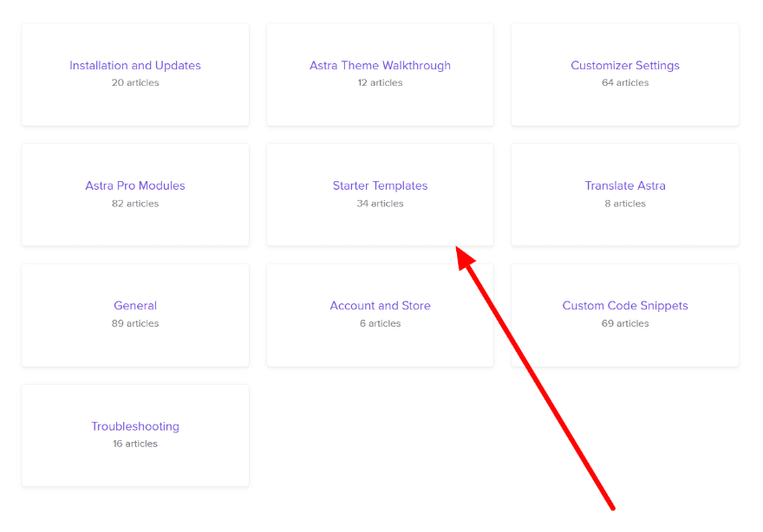This screenshot has width=763, height=532.
Task: Click the '34 articles' text
Action: [380, 204]
